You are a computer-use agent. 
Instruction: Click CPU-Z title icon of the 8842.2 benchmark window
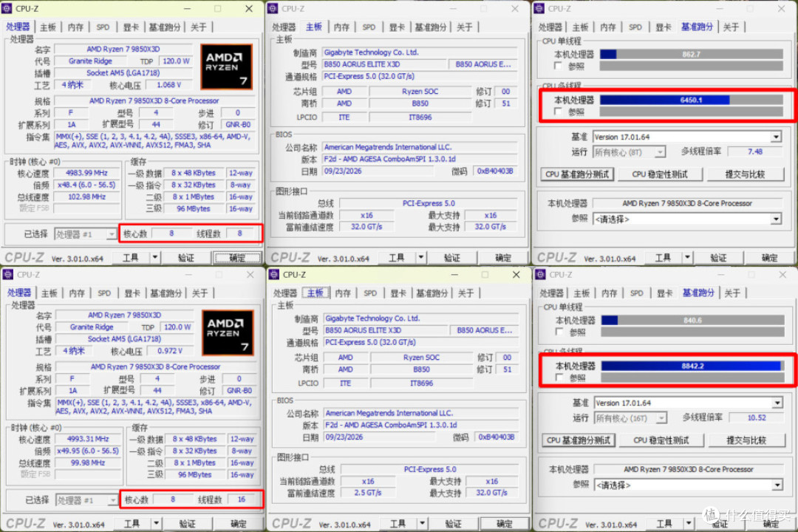(x=540, y=275)
